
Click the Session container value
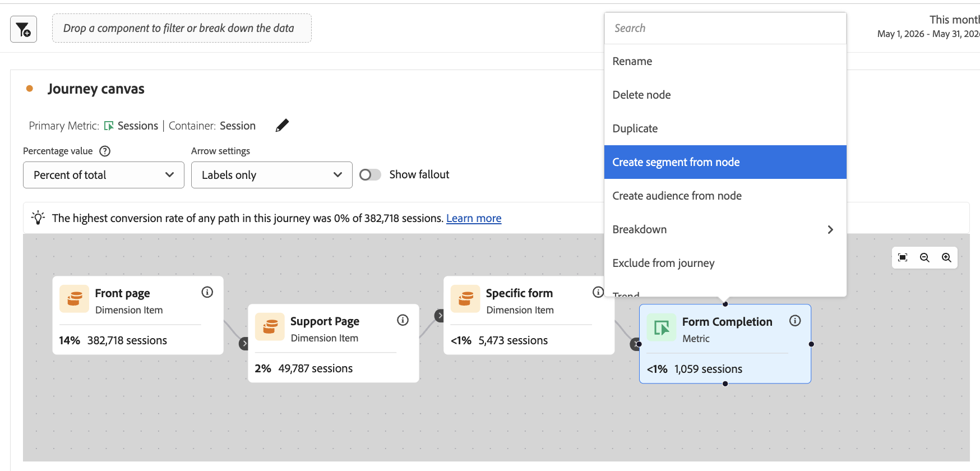pyautogui.click(x=238, y=126)
